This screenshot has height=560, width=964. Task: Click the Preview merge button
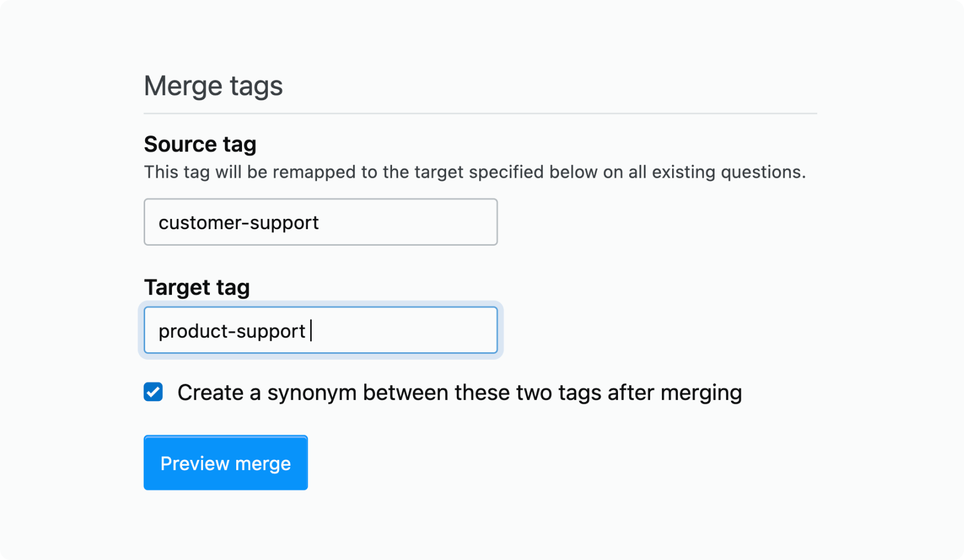coord(225,463)
